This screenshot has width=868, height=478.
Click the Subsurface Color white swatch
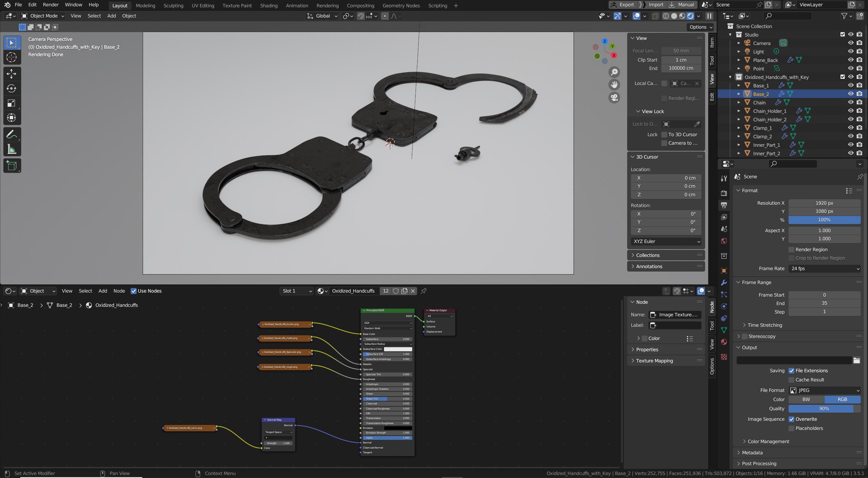398,350
